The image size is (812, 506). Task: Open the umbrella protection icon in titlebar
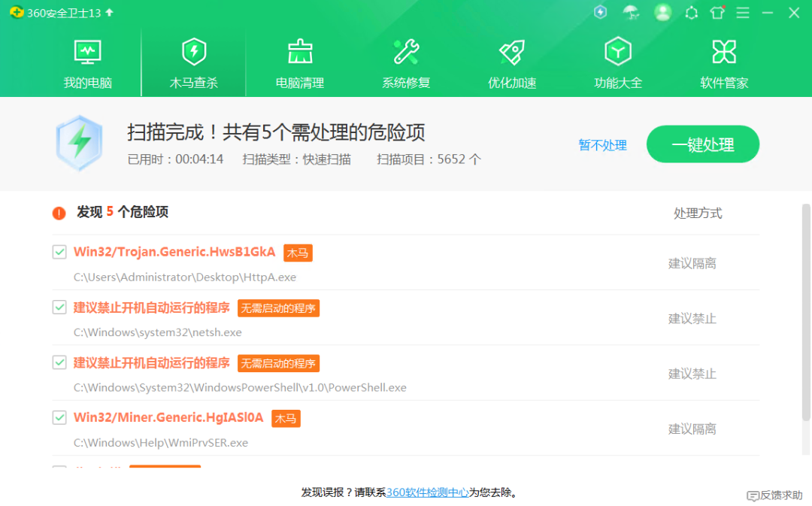631,13
